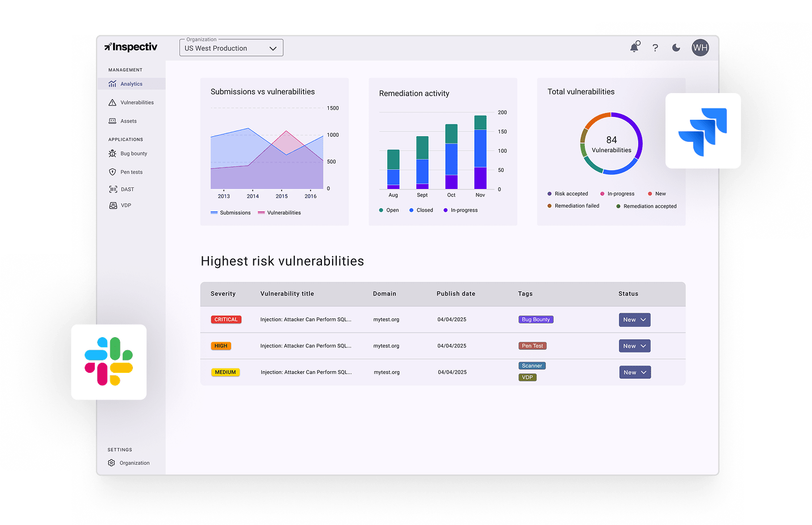
Task: Sort by the Publish date column header
Action: pos(456,294)
